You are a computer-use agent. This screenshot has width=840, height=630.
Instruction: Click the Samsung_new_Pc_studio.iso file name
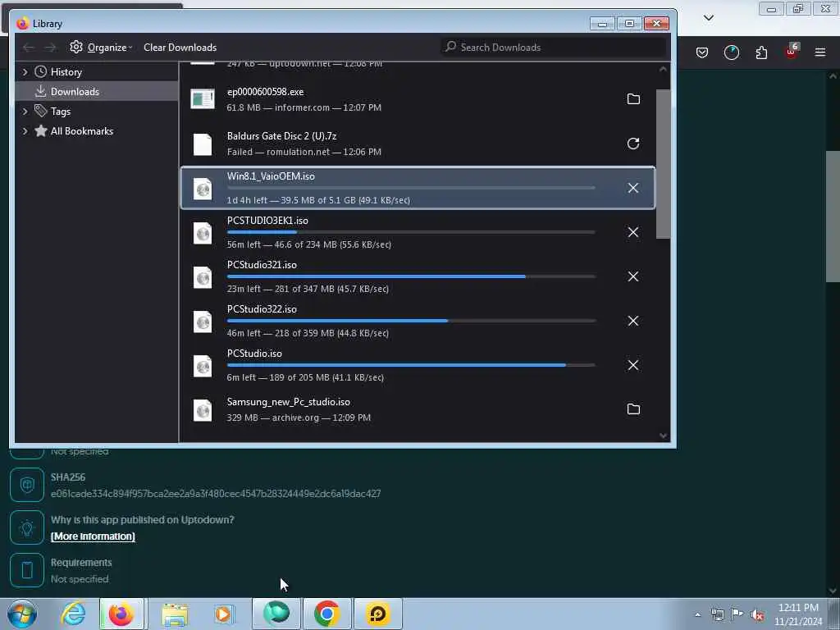(288, 402)
